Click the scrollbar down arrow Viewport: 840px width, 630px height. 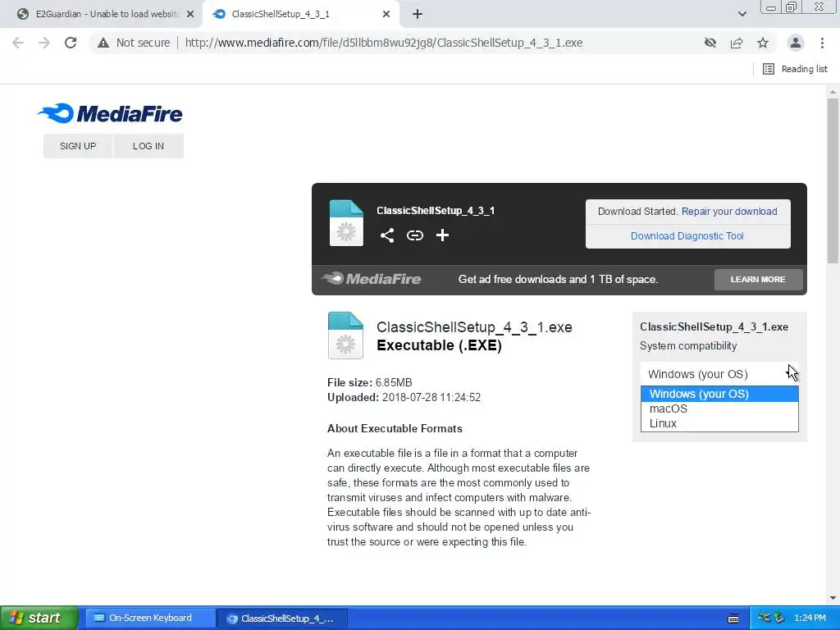[x=833, y=598]
